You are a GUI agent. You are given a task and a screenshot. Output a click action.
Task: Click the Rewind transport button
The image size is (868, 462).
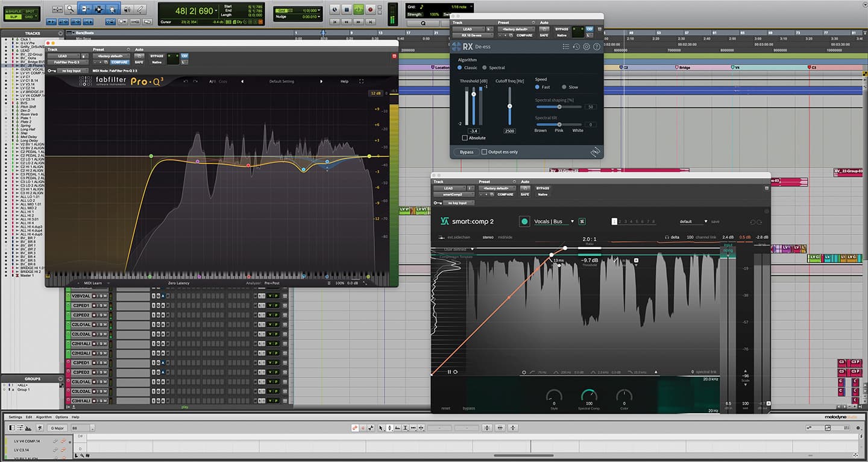coord(347,21)
